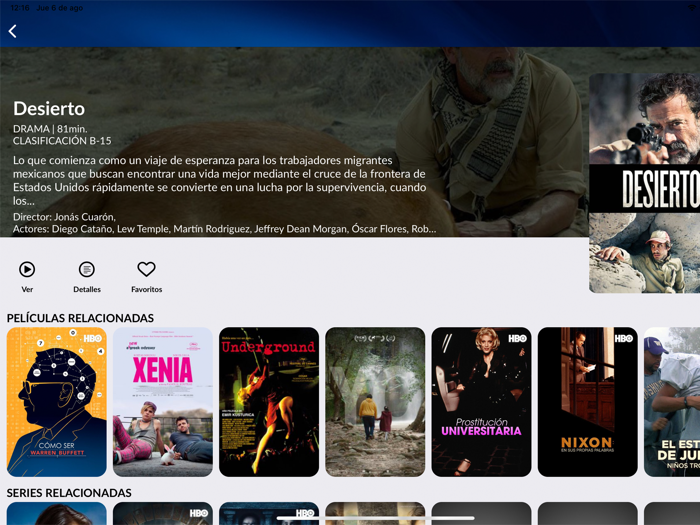The image size is (700, 525).
Task: Click 'SERIES RELACIONADAS' heading
Action: tap(69, 493)
